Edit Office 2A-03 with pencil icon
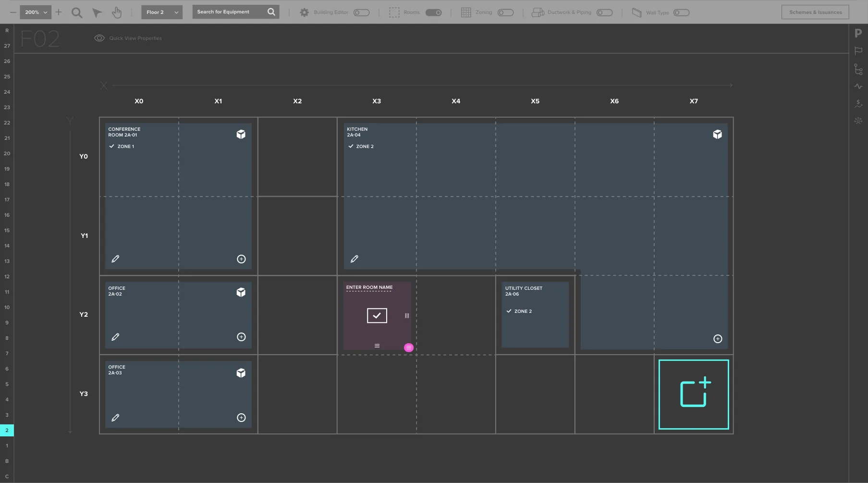 [x=115, y=418]
